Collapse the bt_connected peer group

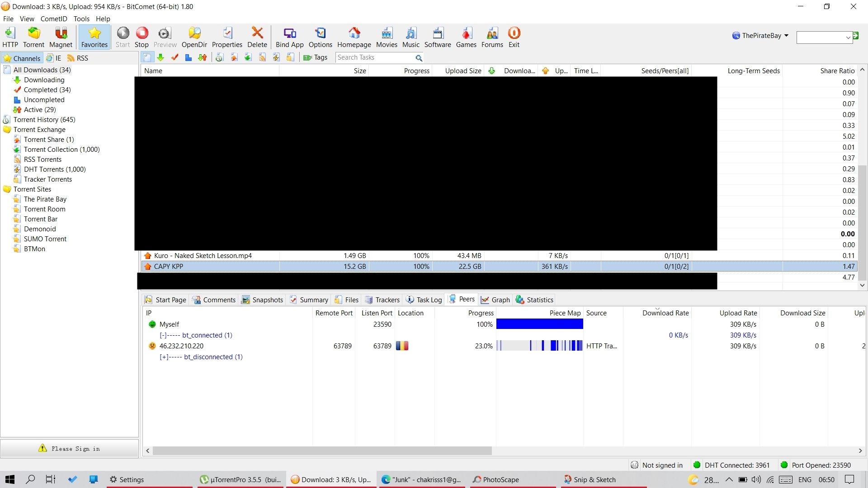[163, 335]
